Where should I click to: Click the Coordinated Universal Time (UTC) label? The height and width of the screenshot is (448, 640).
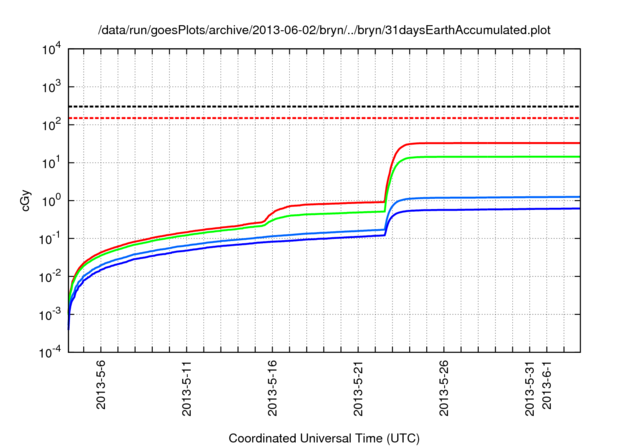click(x=324, y=438)
